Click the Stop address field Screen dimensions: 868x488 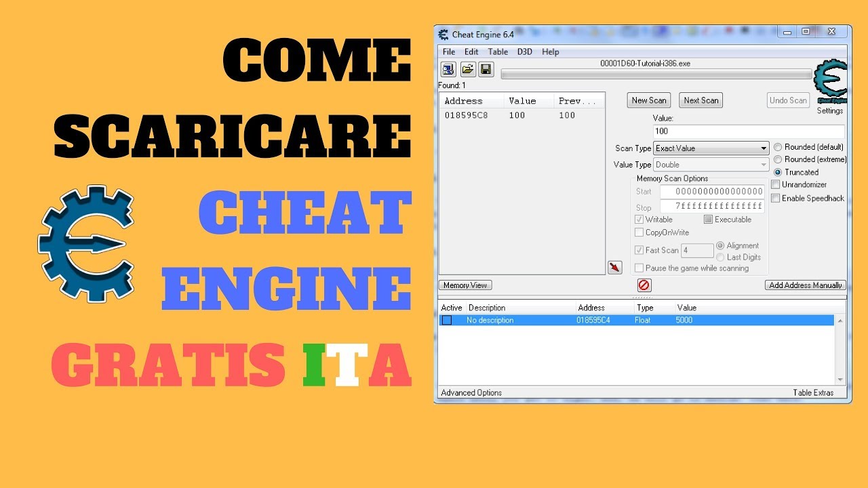[x=712, y=206]
